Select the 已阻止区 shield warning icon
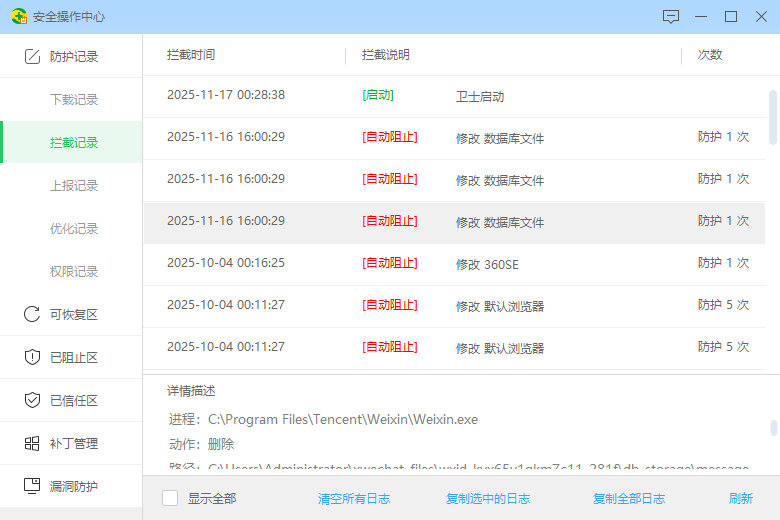This screenshot has width=780, height=520. click(x=32, y=357)
